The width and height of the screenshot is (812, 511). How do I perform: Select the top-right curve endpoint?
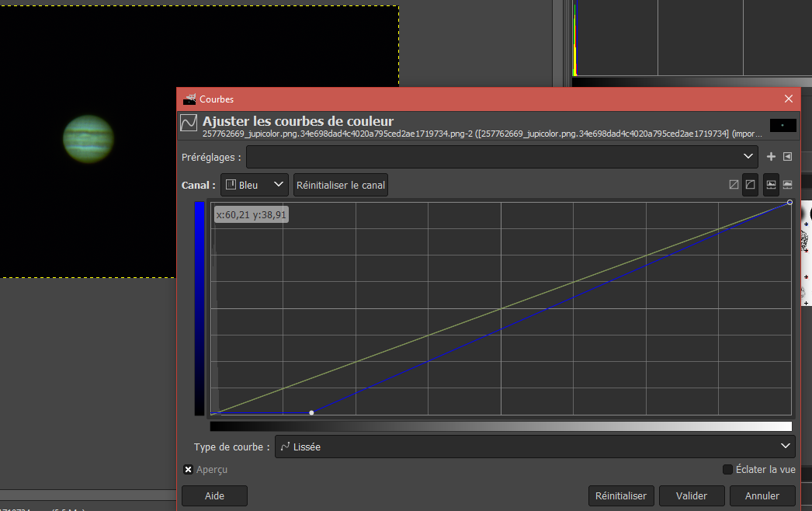pos(789,203)
